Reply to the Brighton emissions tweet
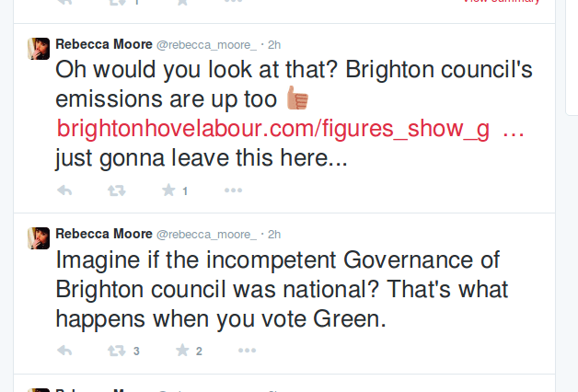The width and height of the screenshot is (578, 392). pos(64,190)
